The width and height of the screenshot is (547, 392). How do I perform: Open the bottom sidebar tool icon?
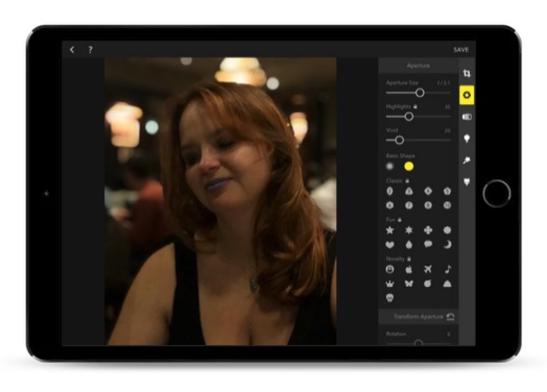coord(467,182)
